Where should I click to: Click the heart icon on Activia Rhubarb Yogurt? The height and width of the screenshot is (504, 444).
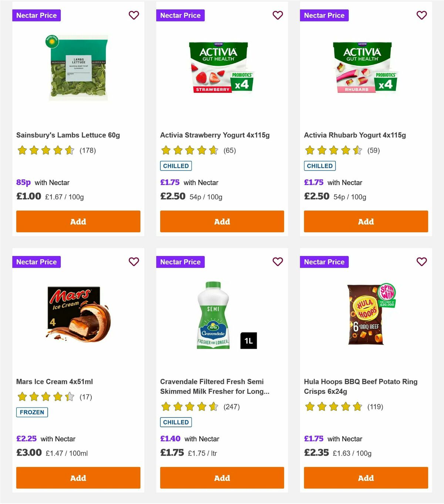pos(421,15)
